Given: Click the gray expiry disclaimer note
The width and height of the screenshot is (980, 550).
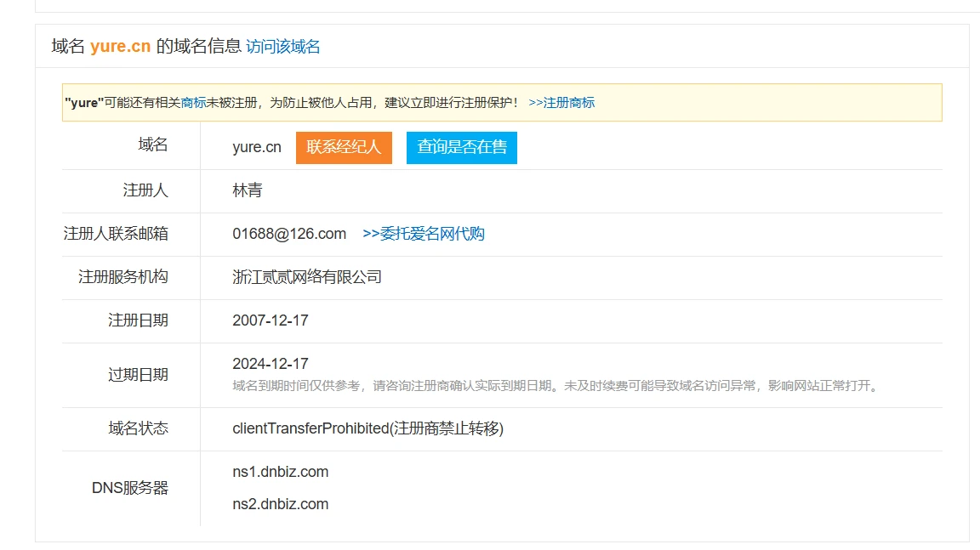Looking at the screenshot, I should (x=556, y=386).
